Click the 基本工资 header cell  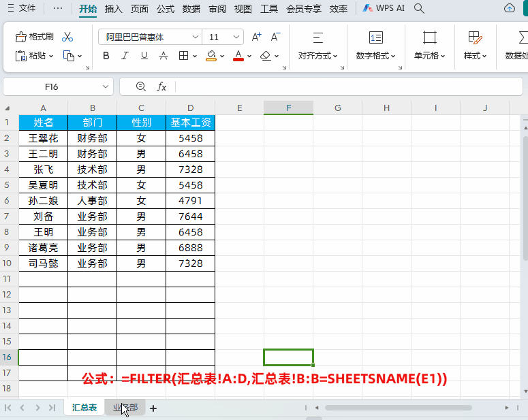pos(191,123)
